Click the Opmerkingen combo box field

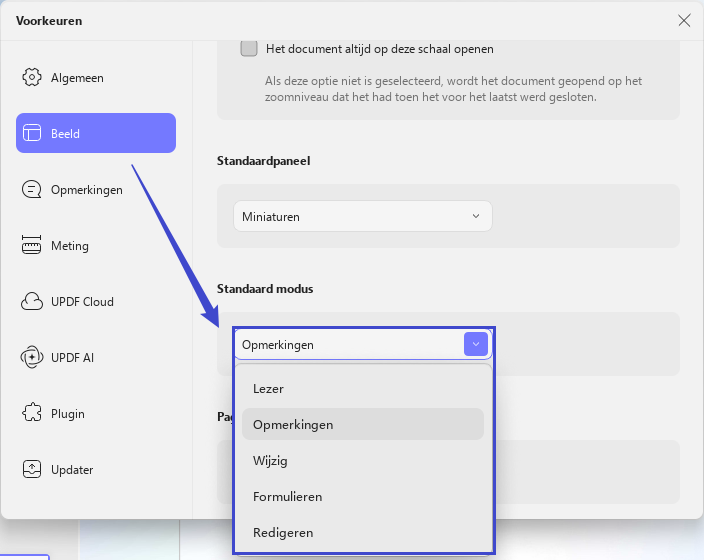coord(363,344)
